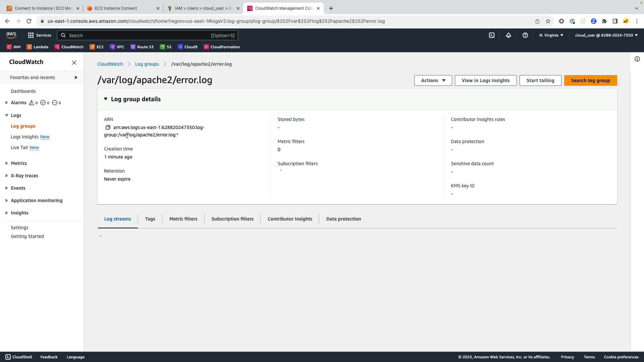This screenshot has width=644, height=362.
Task: Switch to the Metric filters tab
Action: pyautogui.click(x=183, y=219)
